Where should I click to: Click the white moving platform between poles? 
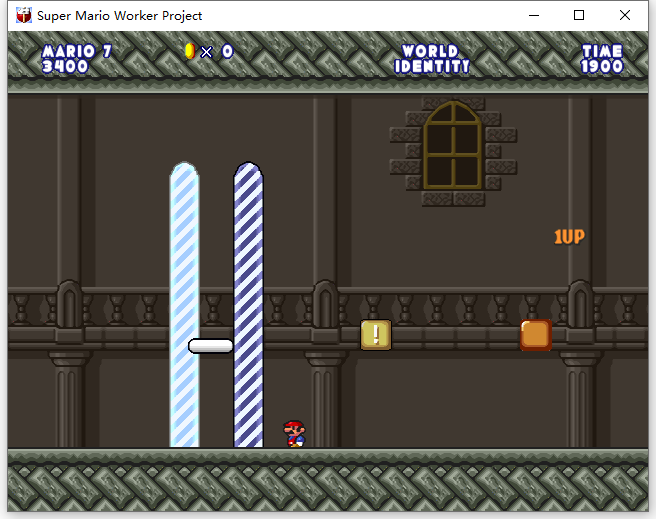coord(210,346)
